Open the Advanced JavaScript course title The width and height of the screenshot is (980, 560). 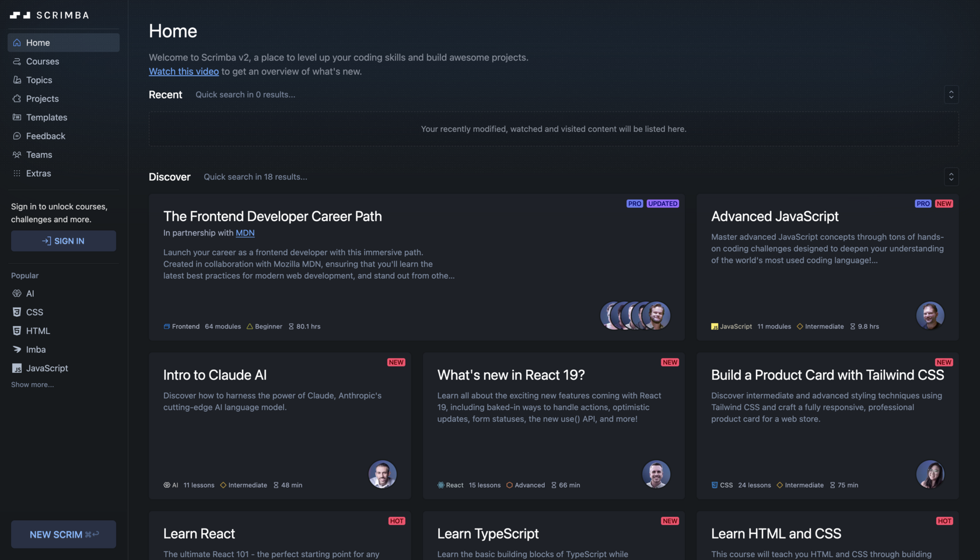775,216
